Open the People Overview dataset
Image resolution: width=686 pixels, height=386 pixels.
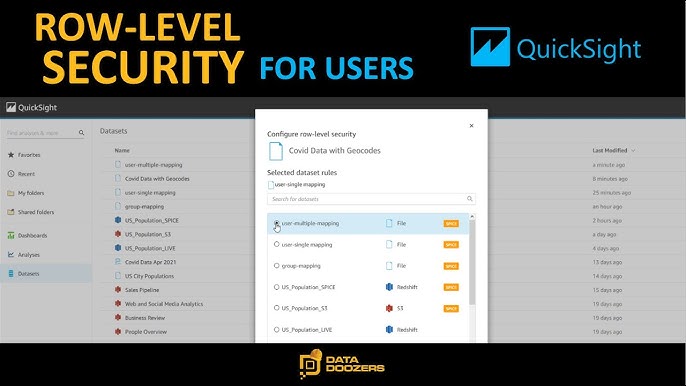pyautogui.click(x=146, y=332)
